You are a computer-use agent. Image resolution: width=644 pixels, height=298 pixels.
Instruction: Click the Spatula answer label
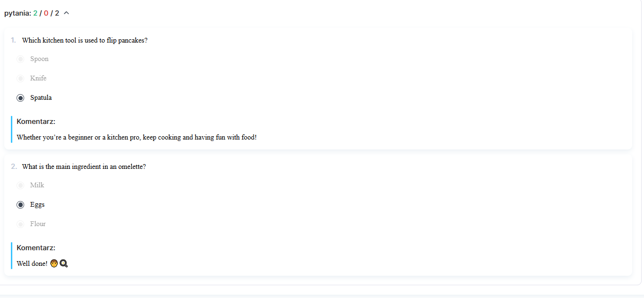click(x=41, y=98)
